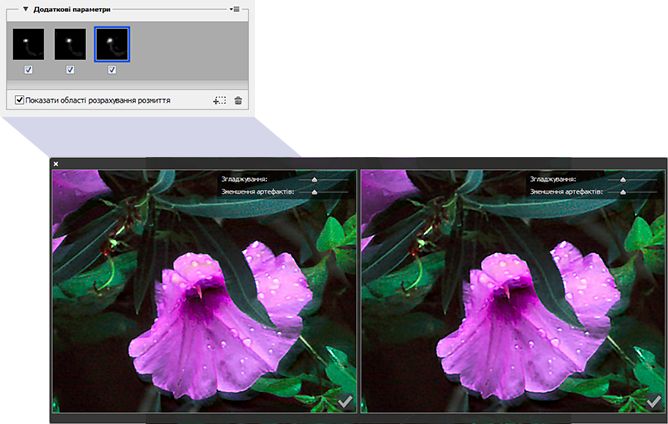668x424 pixels.
Task: Select the highlighted third blur trace thumbnail
Action: (112, 44)
